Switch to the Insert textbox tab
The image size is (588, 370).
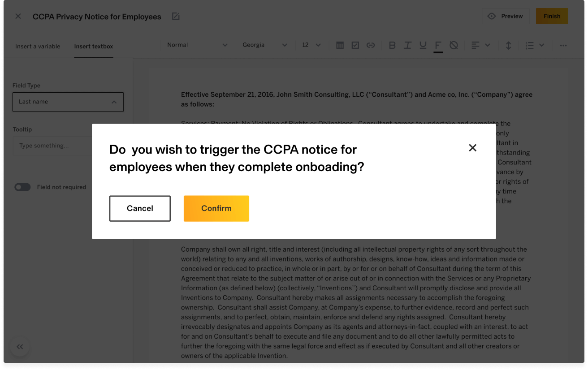click(94, 47)
